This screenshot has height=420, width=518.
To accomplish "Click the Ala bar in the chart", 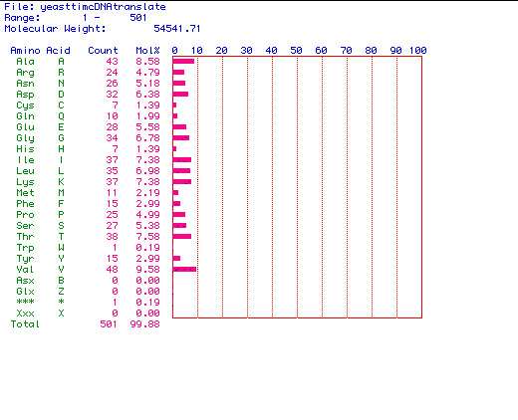I will pyautogui.click(x=183, y=62).
